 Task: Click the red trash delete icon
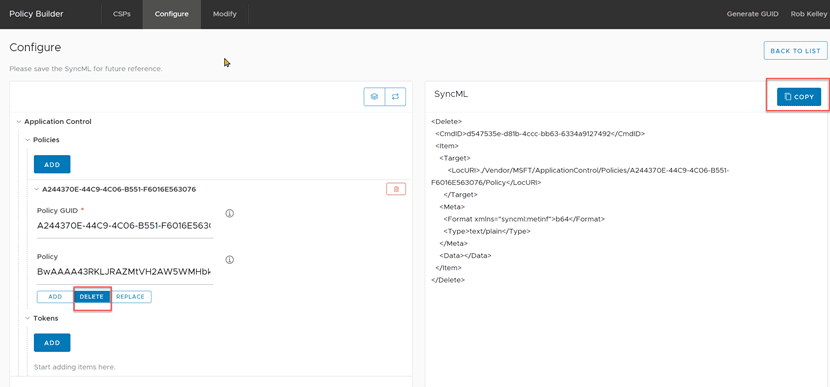point(396,189)
